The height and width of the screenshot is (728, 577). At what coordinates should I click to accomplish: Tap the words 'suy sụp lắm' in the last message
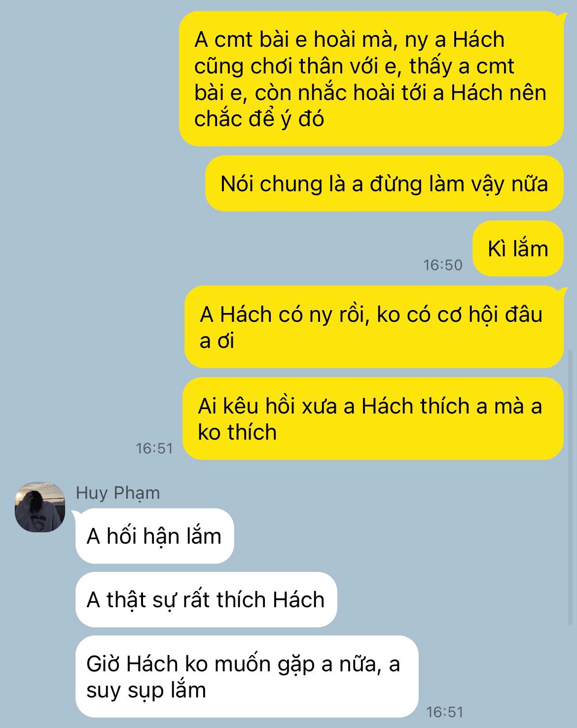pyautogui.click(x=146, y=690)
